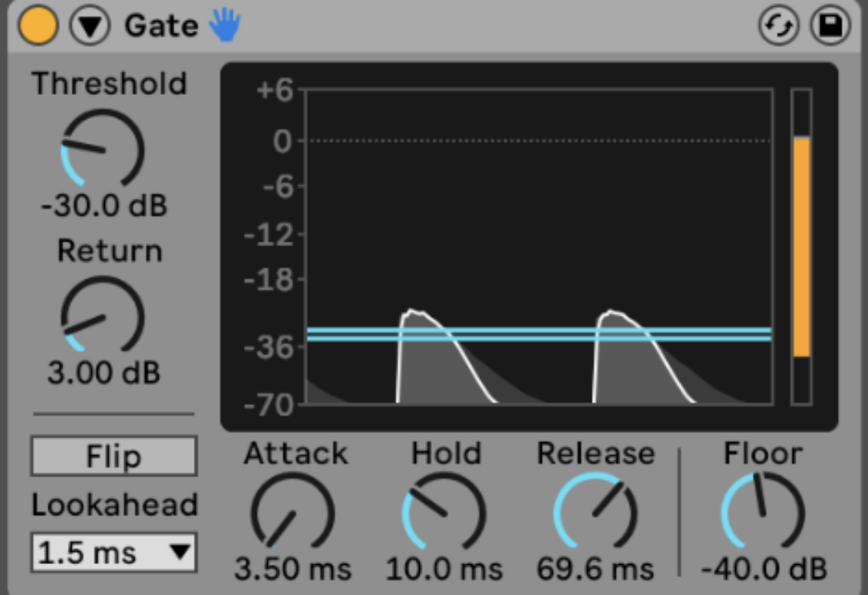Click the orange gain reduction meter
The width and height of the screenshot is (868, 595).
tap(802, 247)
